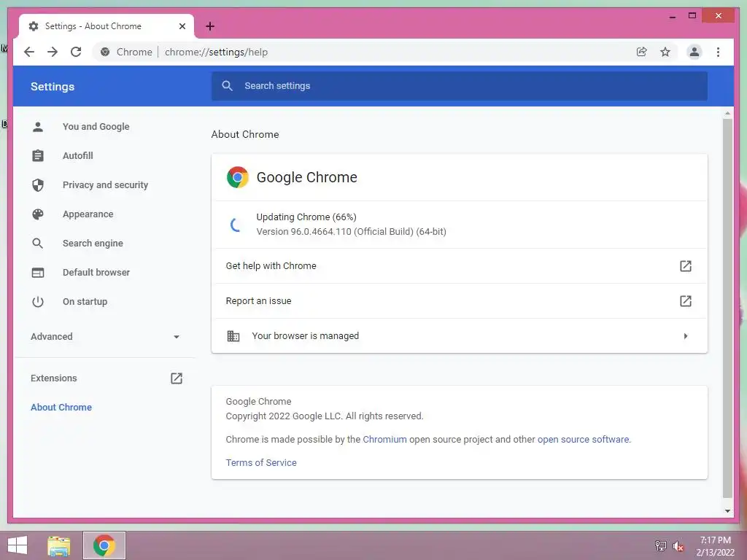Viewport: 747px width, 560px height.
Task: Open On startup settings
Action: pyautogui.click(x=85, y=301)
